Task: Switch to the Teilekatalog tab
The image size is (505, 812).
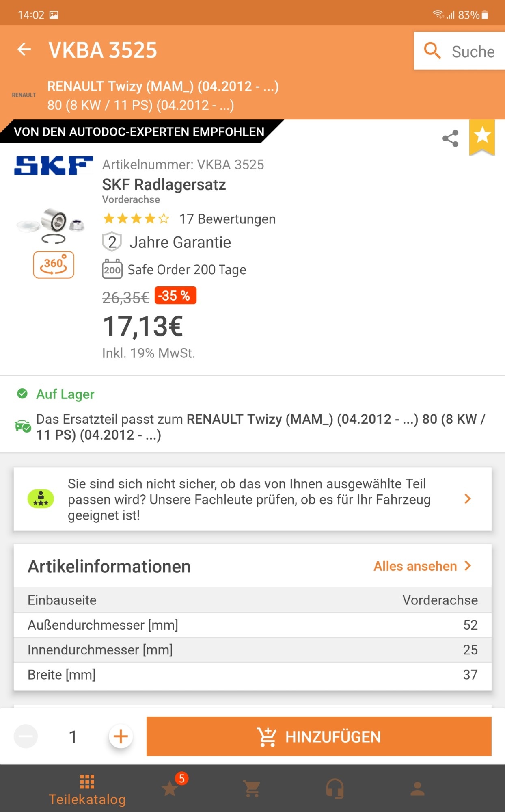Action: pos(87,789)
